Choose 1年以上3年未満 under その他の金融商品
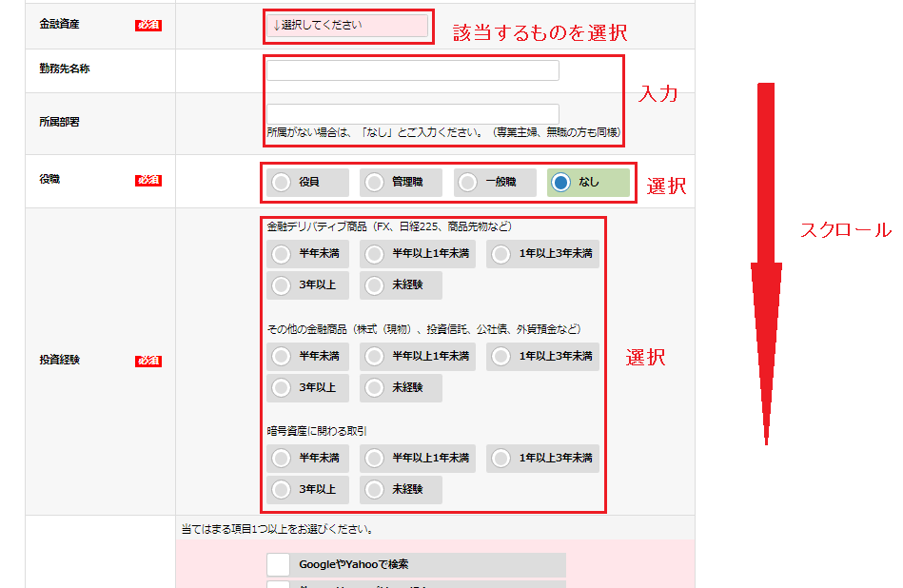 [x=501, y=357]
